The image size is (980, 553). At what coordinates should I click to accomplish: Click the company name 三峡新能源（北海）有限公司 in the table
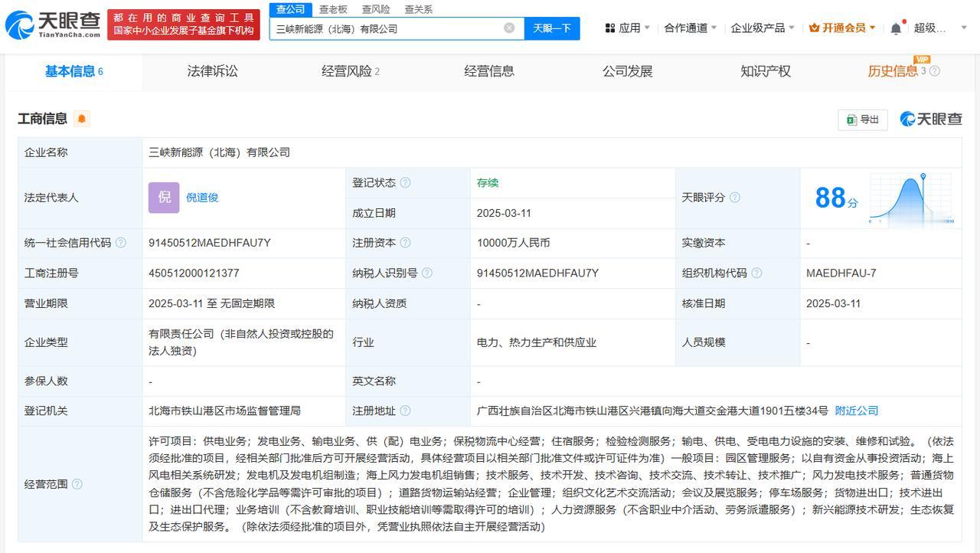click(220, 152)
